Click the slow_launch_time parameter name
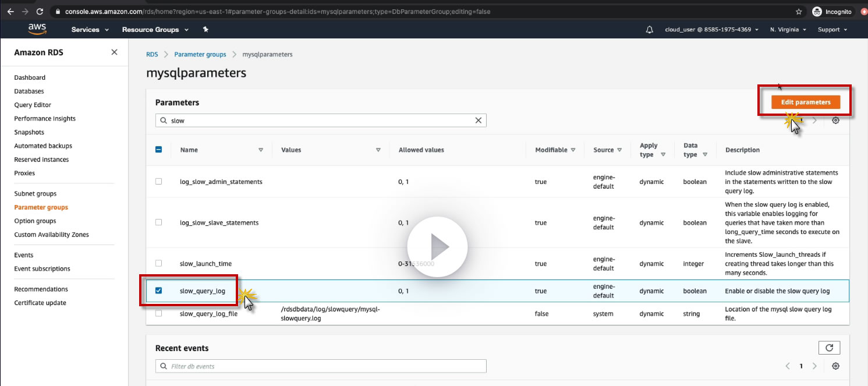Screen dimensions: 868x386 tap(206, 264)
